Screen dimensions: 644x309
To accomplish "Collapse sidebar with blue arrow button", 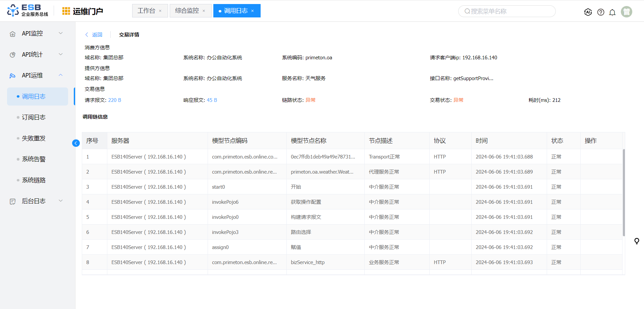I will click(x=76, y=143).
